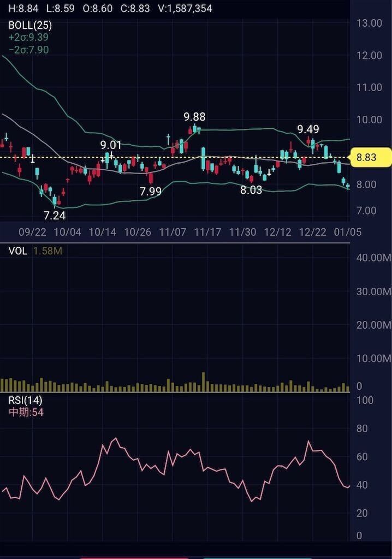Select the 10/26 date on time axis
The image size is (392, 559).
(x=138, y=232)
